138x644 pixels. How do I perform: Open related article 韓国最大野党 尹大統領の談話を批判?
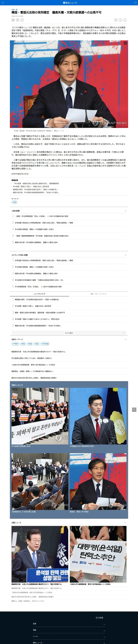pos(35,190)
